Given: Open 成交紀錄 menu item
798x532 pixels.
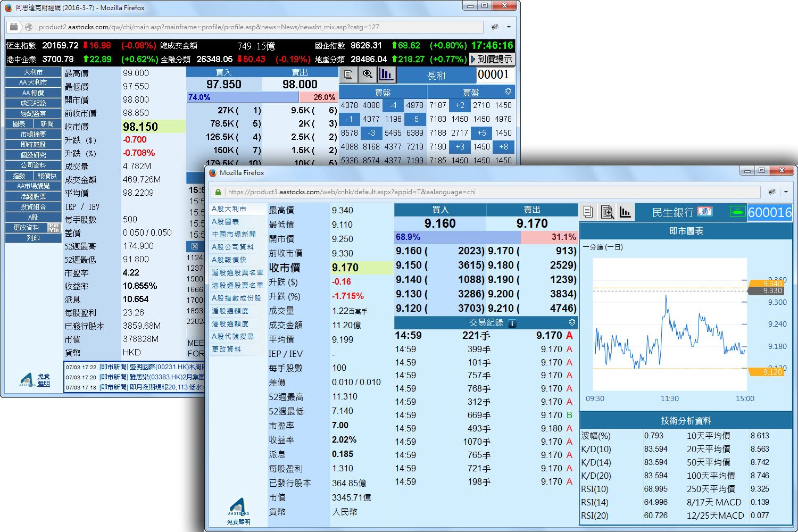Looking at the screenshot, I should (x=33, y=103).
